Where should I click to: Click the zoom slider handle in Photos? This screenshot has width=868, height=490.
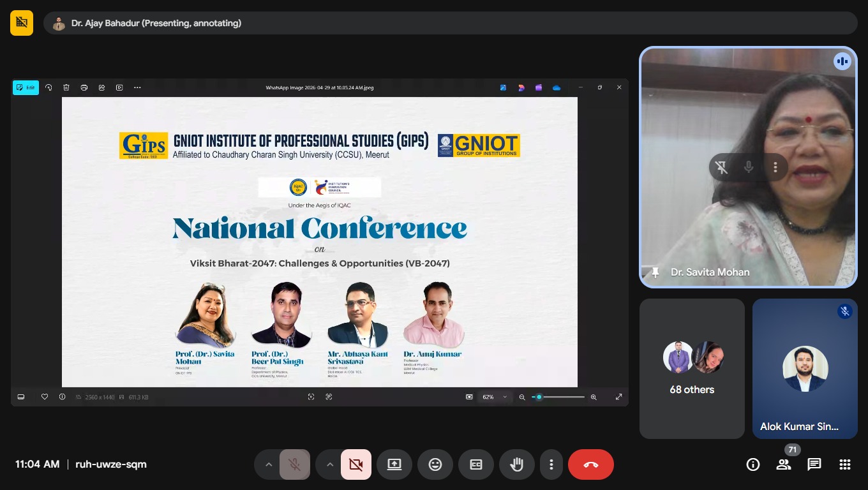click(x=539, y=397)
